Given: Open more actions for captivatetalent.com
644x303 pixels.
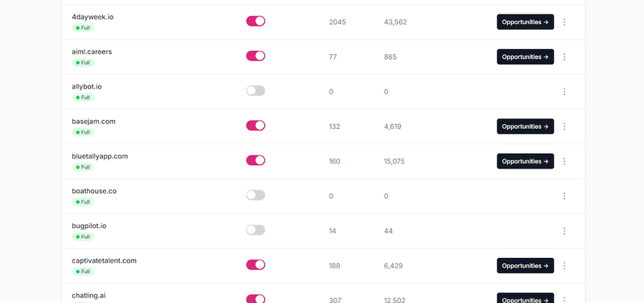Looking at the screenshot, I should (x=564, y=266).
